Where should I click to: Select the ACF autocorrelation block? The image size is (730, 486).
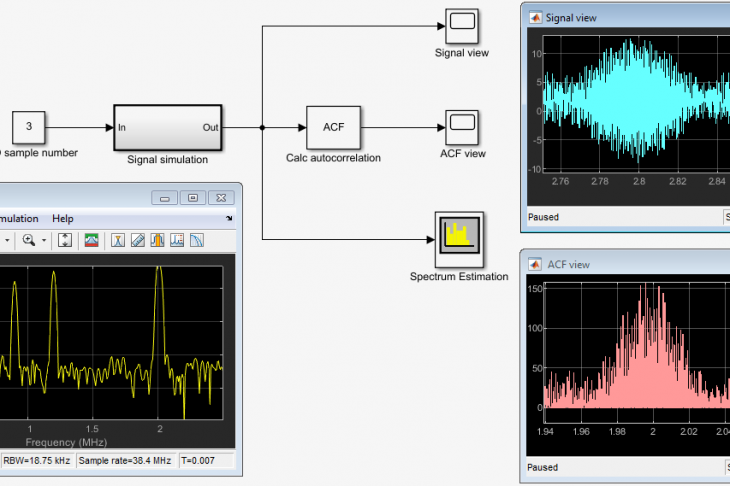coord(333,127)
